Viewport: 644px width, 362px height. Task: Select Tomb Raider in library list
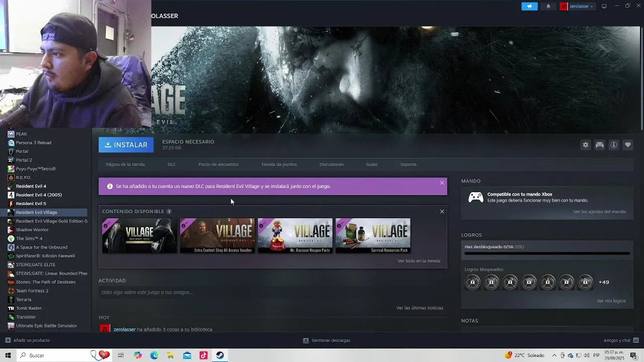click(29, 308)
